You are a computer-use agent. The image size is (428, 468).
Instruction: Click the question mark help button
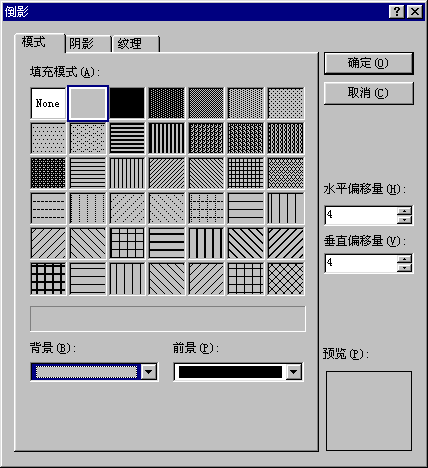coord(397,12)
